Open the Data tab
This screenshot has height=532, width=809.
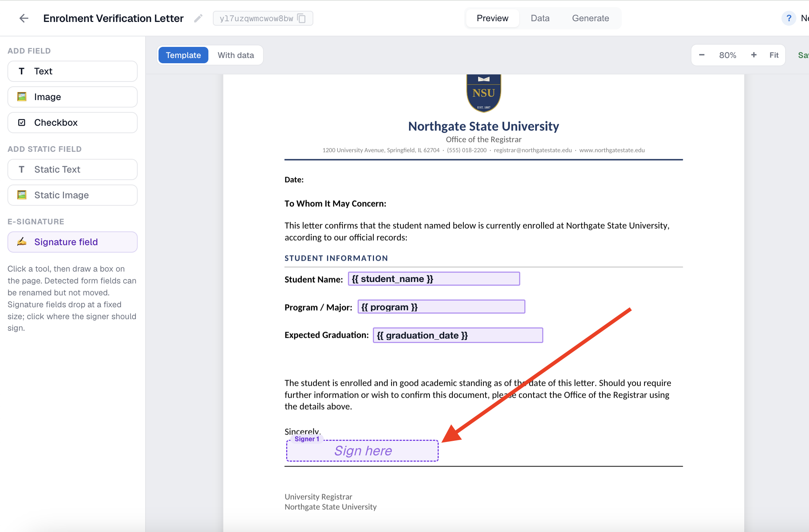[x=540, y=18]
